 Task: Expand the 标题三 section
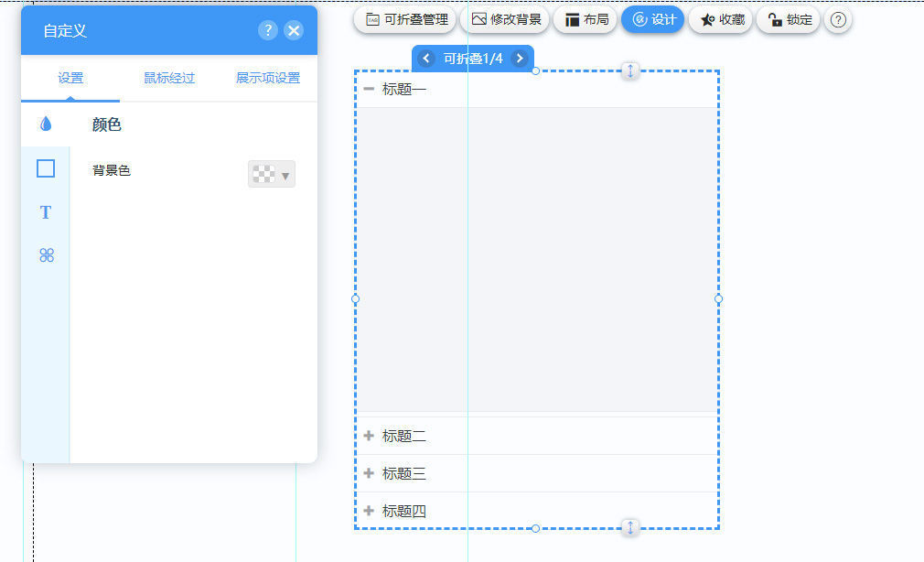pyautogui.click(x=369, y=473)
